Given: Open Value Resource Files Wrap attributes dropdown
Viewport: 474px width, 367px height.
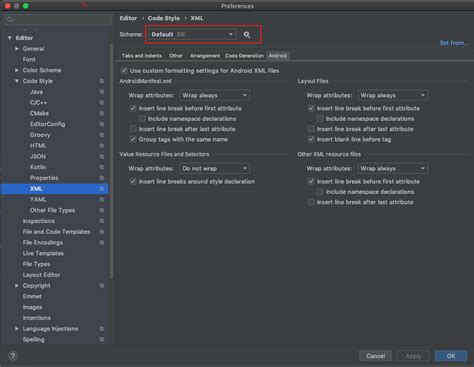Looking at the screenshot, I should pos(214,169).
